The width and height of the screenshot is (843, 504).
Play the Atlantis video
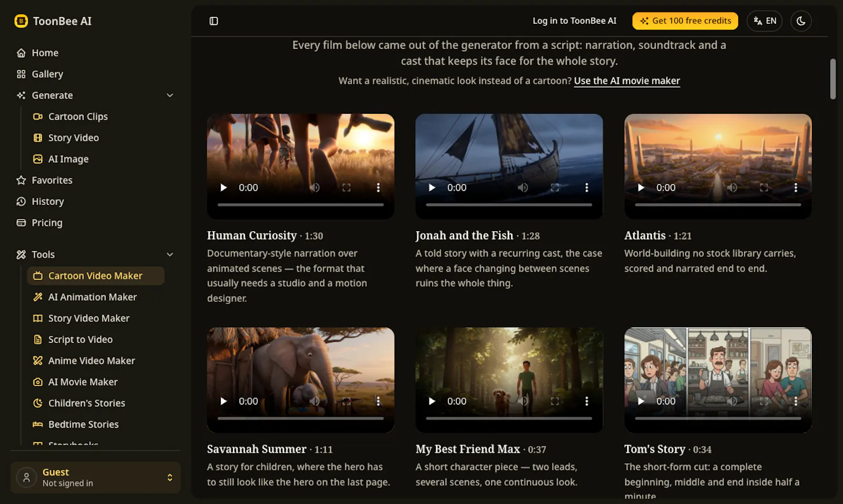tap(641, 187)
